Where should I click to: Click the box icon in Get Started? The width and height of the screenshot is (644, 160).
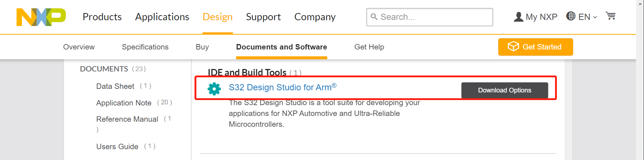(513, 47)
